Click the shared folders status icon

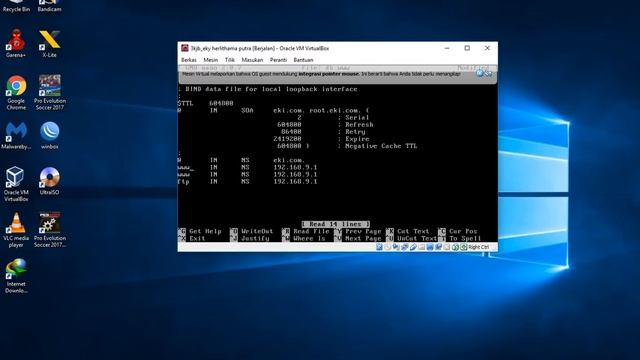[x=422, y=247]
